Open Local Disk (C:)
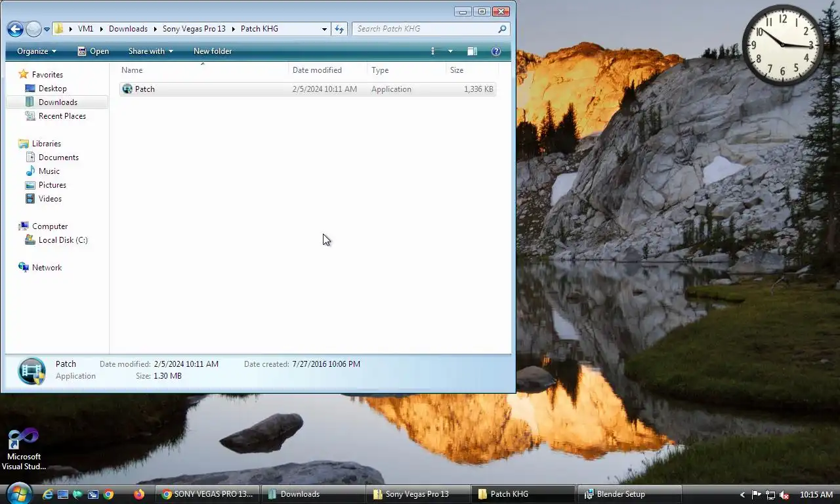This screenshot has height=504, width=840. [x=63, y=240]
